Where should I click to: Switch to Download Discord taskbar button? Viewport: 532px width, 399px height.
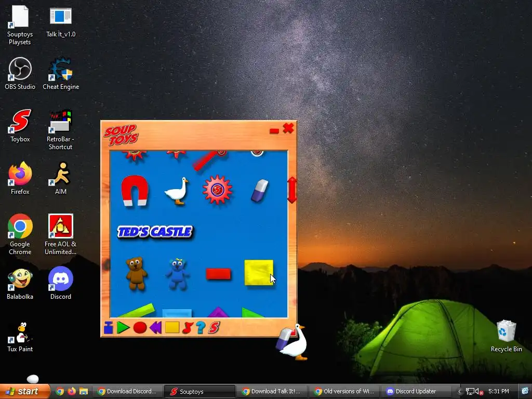click(x=128, y=391)
